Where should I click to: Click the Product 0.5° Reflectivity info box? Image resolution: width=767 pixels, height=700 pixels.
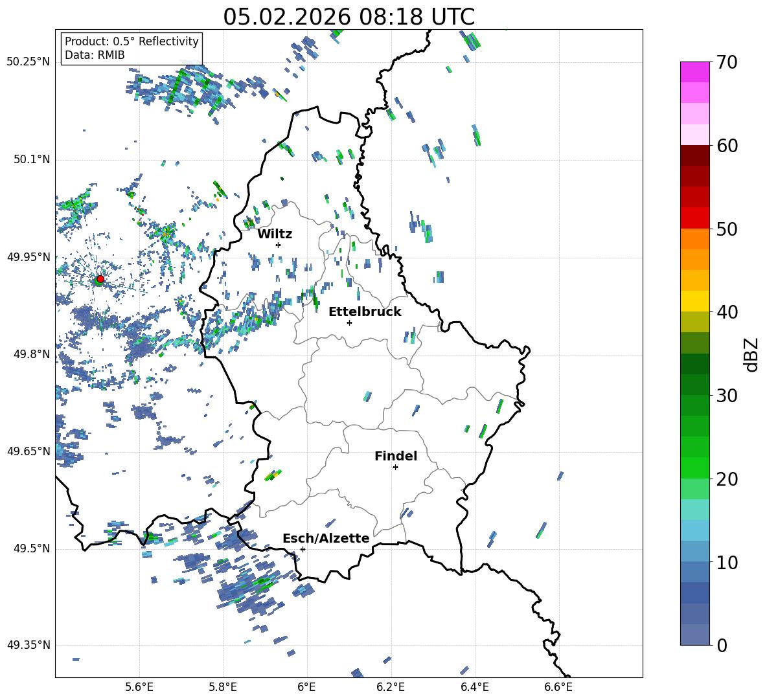point(132,48)
